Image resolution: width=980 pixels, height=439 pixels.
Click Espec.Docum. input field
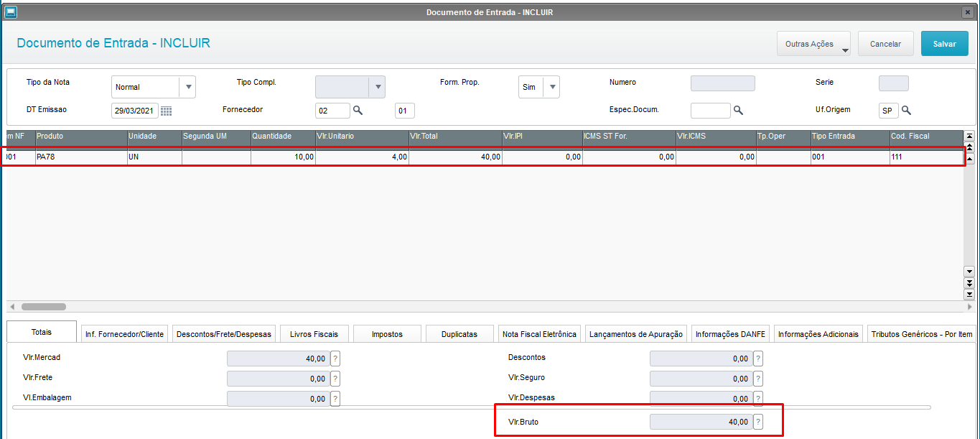click(710, 111)
